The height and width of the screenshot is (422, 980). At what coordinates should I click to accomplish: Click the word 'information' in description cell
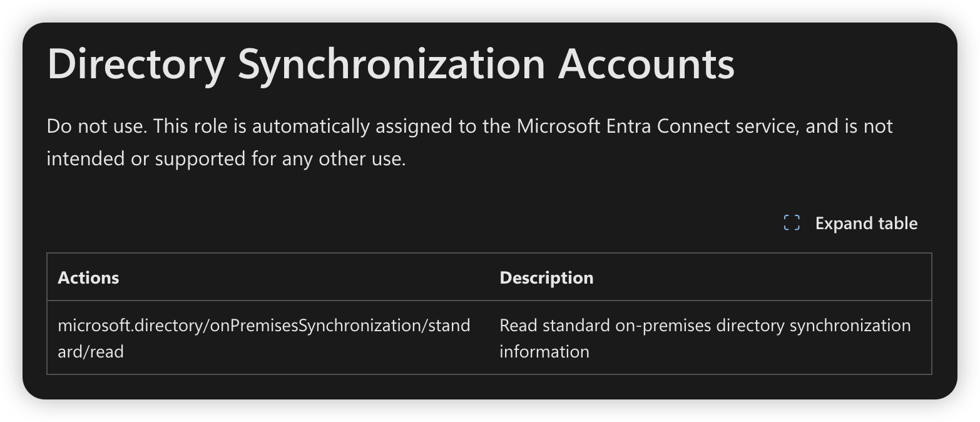coord(544,352)
